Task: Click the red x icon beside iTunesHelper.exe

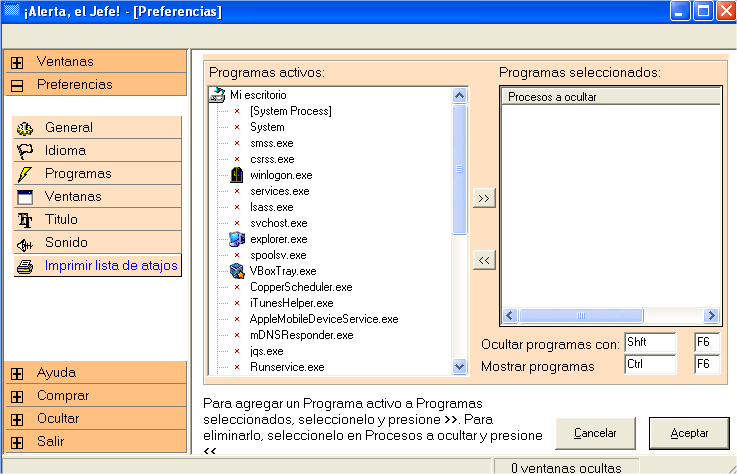Action: point(237,303)
